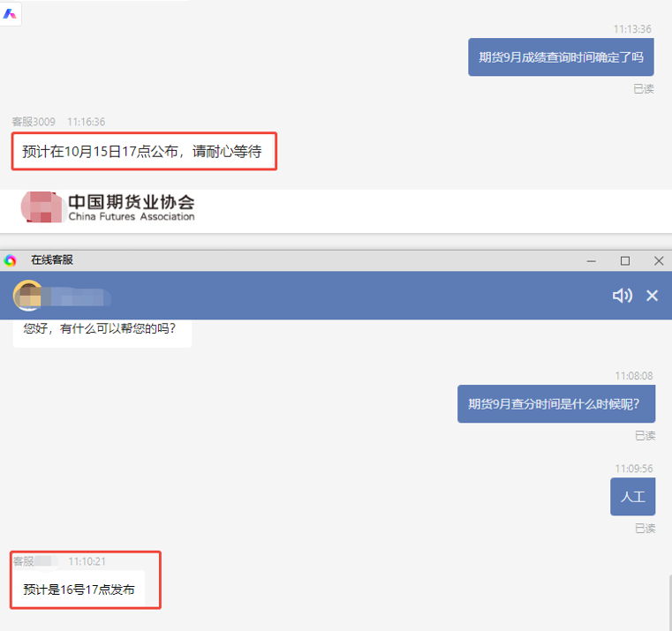Viewport: 672px width, 631px height.
Task: Close the chat using the blue header X
Action: click(x=653, y=296)
